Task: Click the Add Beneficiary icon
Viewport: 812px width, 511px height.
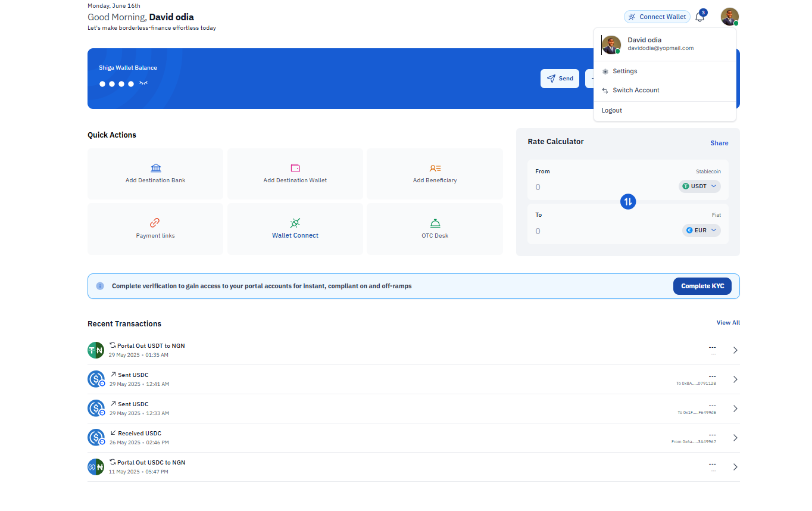Action: click(x=435, y=169)
